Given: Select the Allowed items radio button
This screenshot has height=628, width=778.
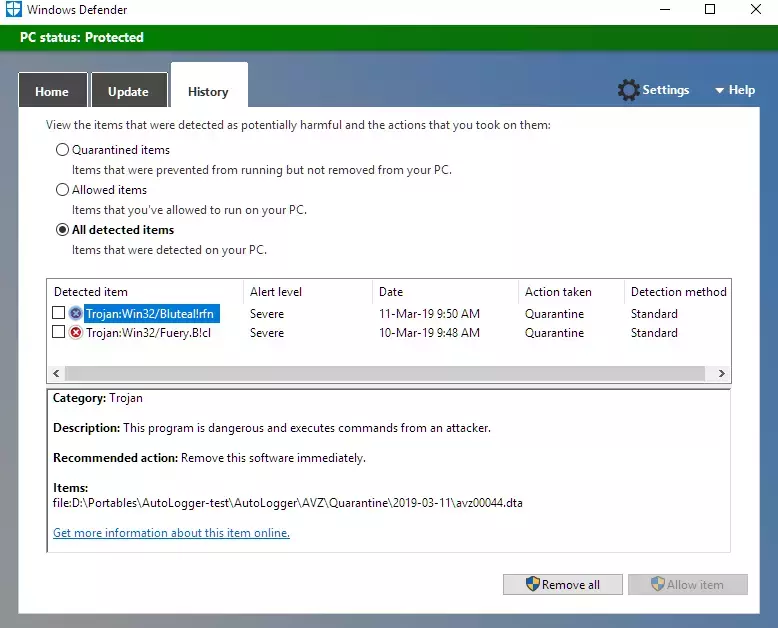Looking at the screenshot, I should [x=62, y=189].
